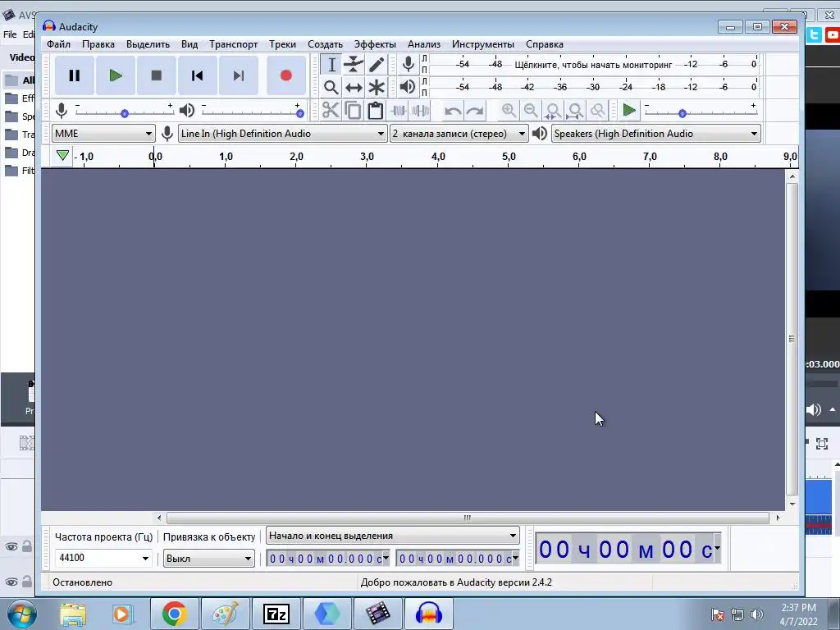Skip to end of track
The image size is (840, 630).
[239, 75]
